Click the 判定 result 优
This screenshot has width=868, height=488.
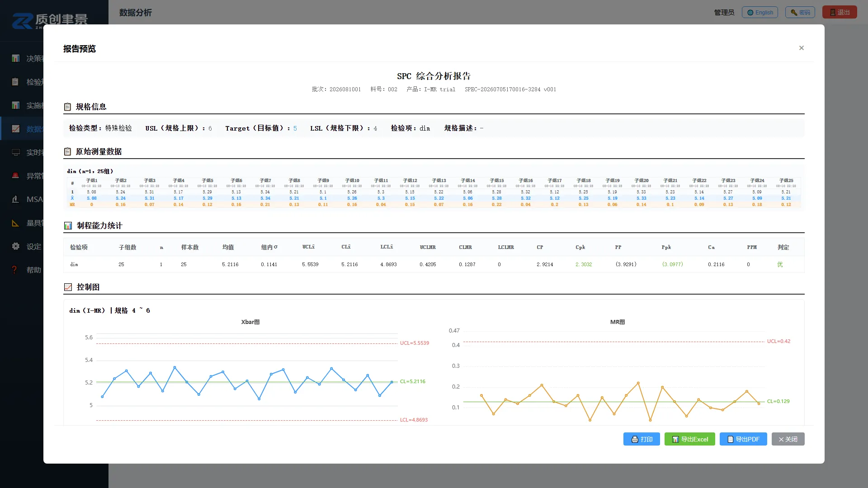[780, 264]
